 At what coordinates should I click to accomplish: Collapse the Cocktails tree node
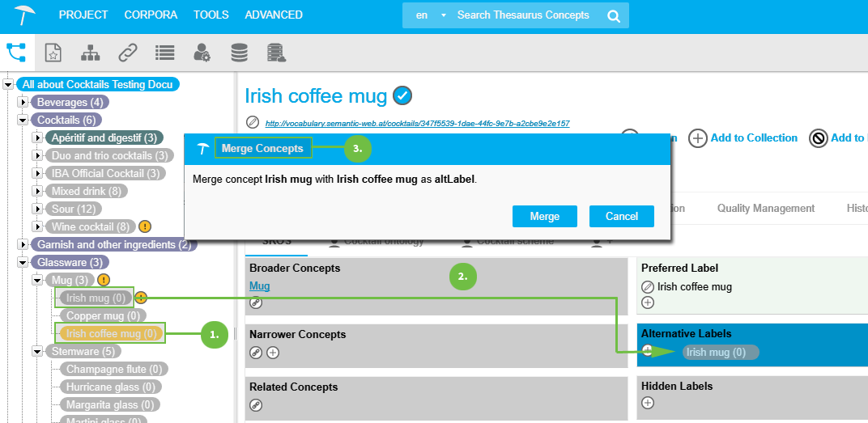click(x=23, y=120)
